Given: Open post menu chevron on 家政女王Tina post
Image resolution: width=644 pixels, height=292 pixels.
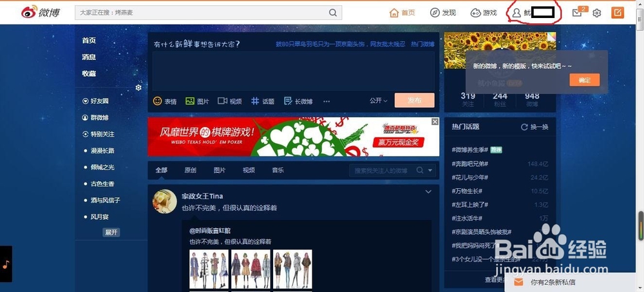Looking at the screenshot, I should [x=428, y=191].
